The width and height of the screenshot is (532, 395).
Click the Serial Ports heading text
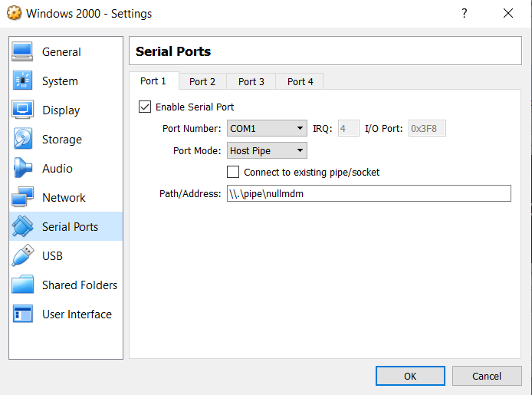click(x=173, y=51)
